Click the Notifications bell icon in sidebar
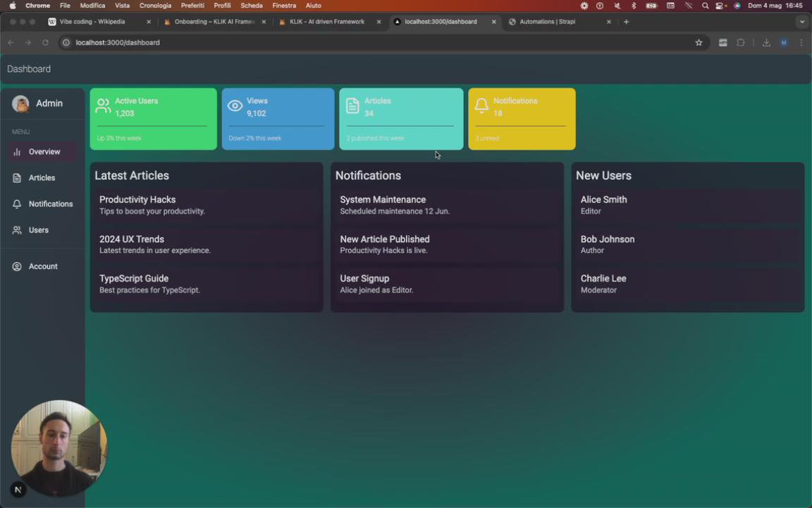This screenshot has height=508, width=812. click(17, 204)
